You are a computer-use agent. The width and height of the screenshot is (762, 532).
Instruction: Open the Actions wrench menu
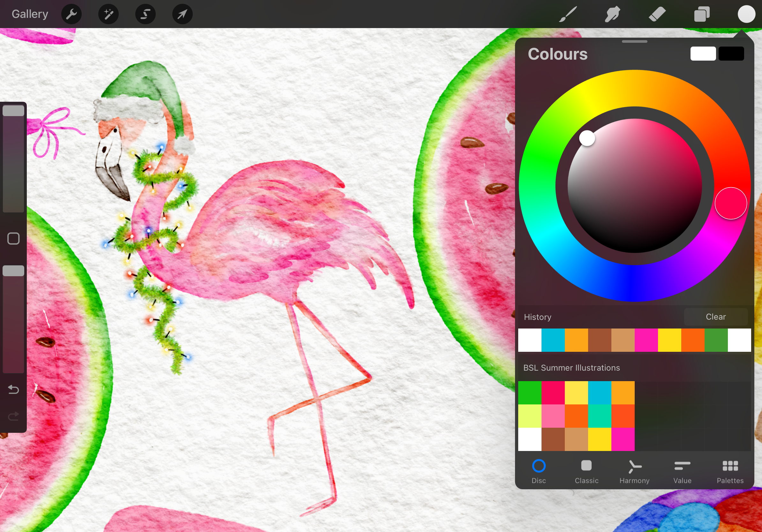[x=71, y=14]
